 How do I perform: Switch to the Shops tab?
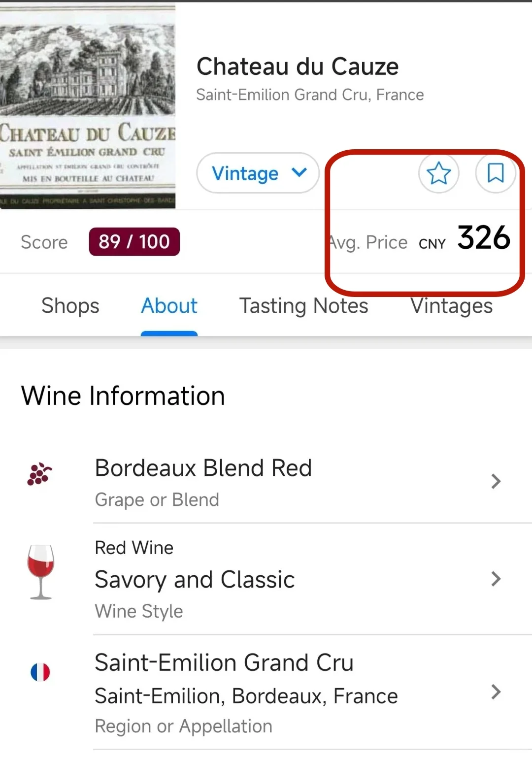[70, 305]
